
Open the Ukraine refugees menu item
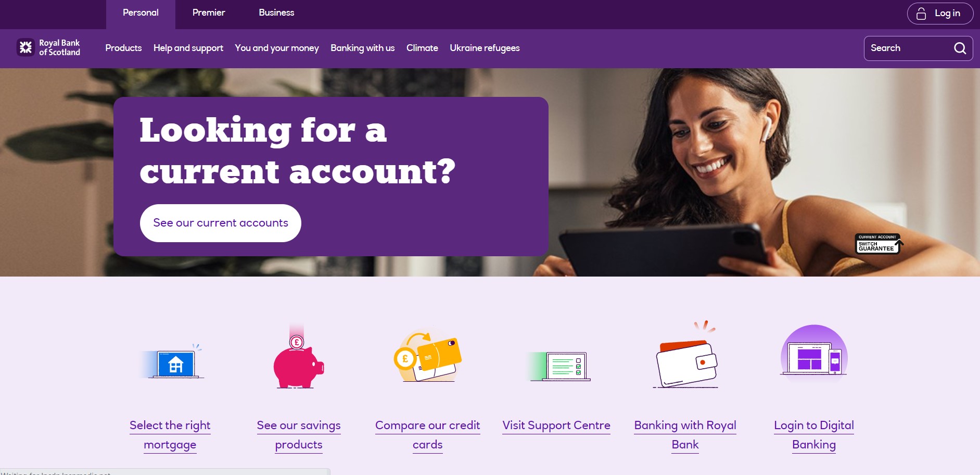(x=485, y=48)
